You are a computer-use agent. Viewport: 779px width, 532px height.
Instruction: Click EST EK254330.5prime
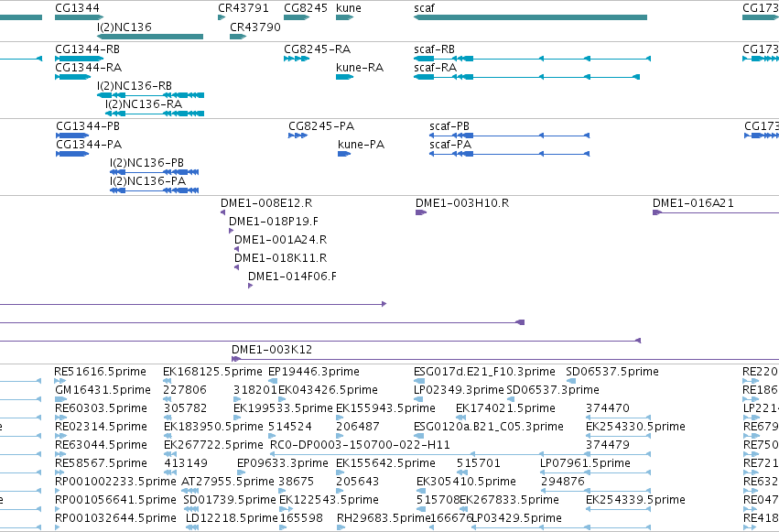[x=619, y=436]
